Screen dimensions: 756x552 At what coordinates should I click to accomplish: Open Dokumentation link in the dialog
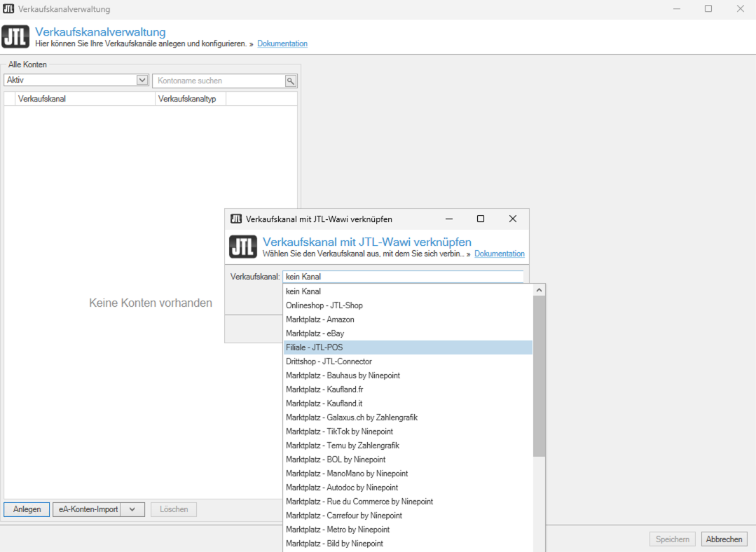[499, 254]
